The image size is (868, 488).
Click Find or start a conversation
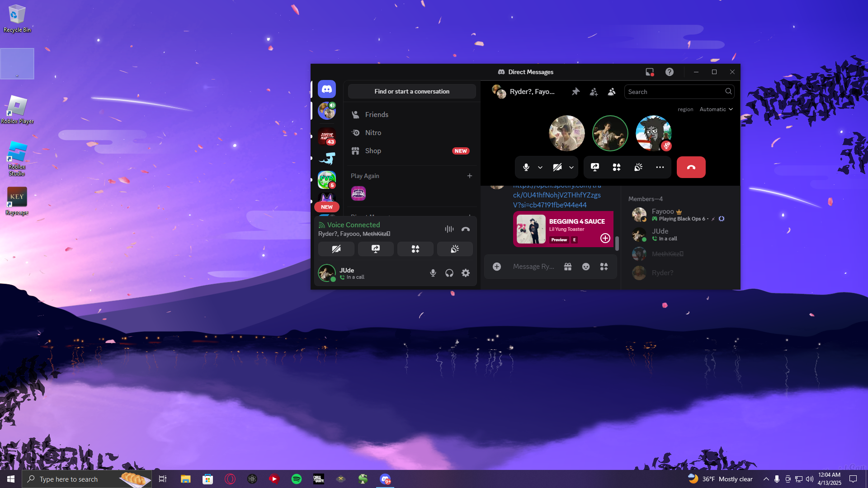click(412, 91)
